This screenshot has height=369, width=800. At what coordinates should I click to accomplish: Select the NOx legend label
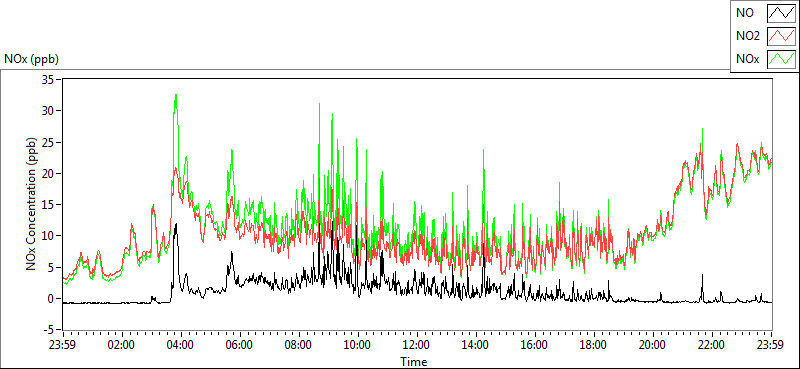tap(747, 59)
